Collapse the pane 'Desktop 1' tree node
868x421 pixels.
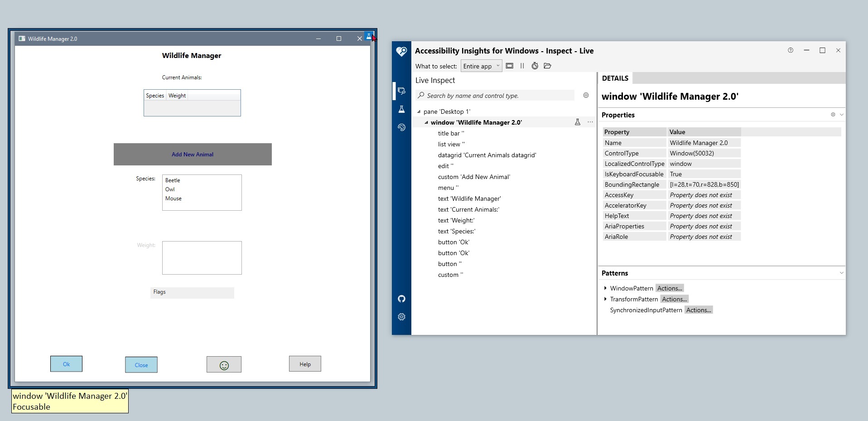click(419, 111)
